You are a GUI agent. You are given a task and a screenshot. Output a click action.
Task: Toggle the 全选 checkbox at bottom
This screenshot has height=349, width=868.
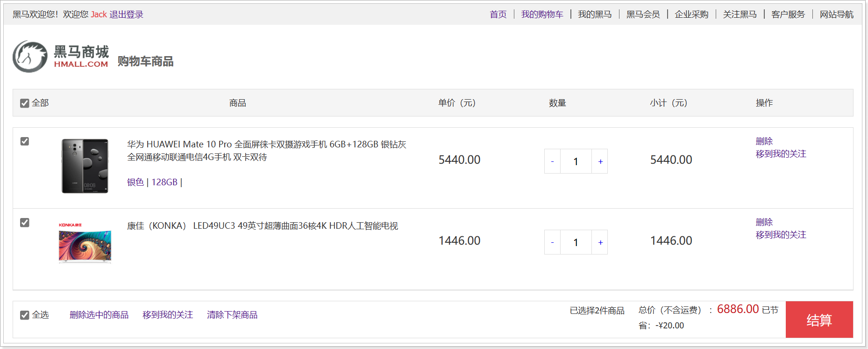coord(25,315)
